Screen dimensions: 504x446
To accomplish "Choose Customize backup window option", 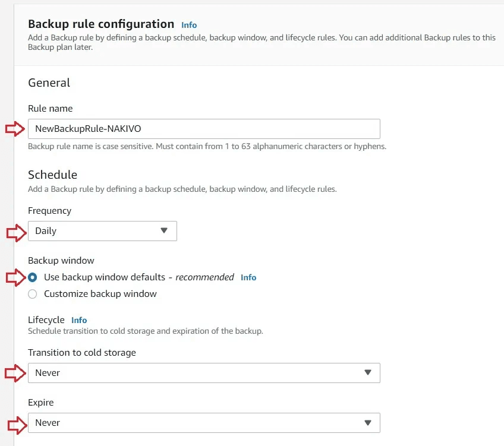I will tap(32, 293).
